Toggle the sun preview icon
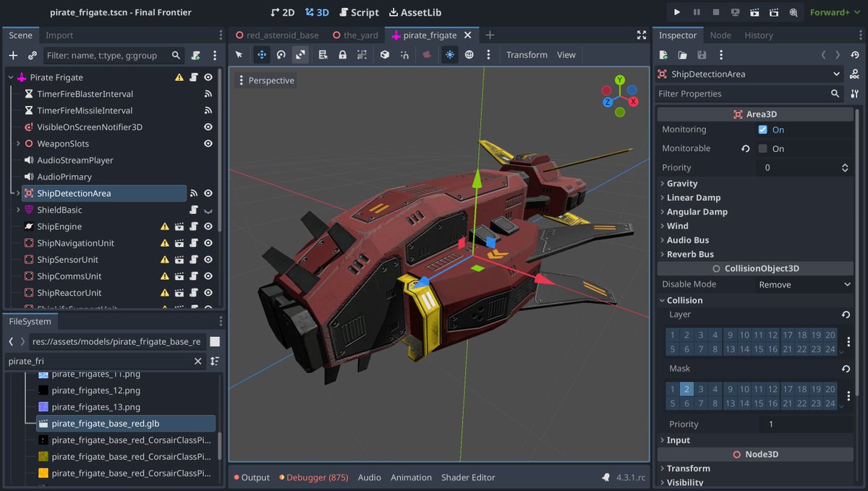The width and height of the screenshot is (868, 491). point(450,54)
